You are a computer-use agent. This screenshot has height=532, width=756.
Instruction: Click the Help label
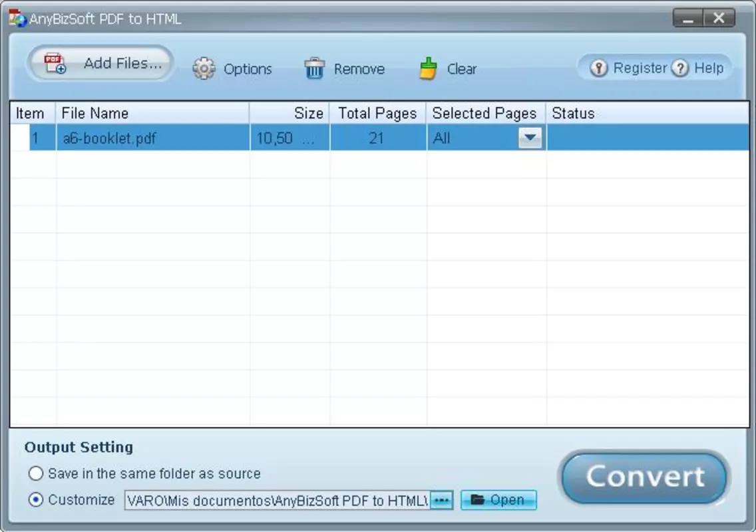[x=709, y=68]
